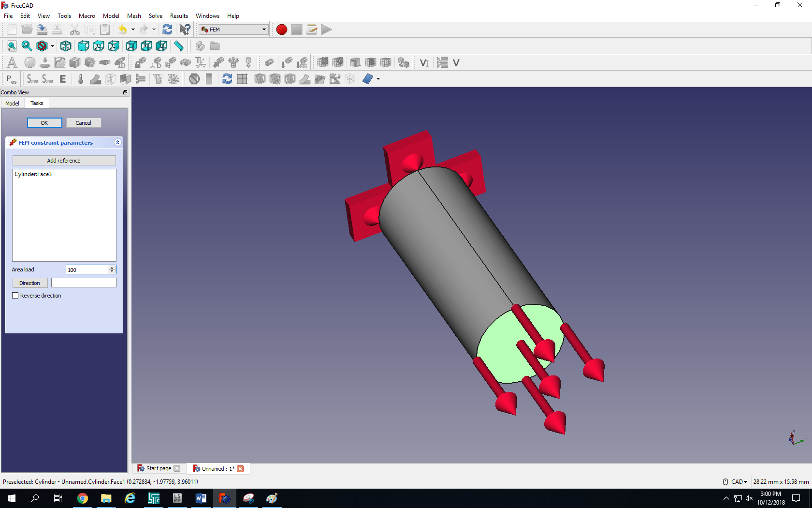This screenshot has height=508, width=812.
Task: Click the Area load value field
Action: [x=87, y=270]
